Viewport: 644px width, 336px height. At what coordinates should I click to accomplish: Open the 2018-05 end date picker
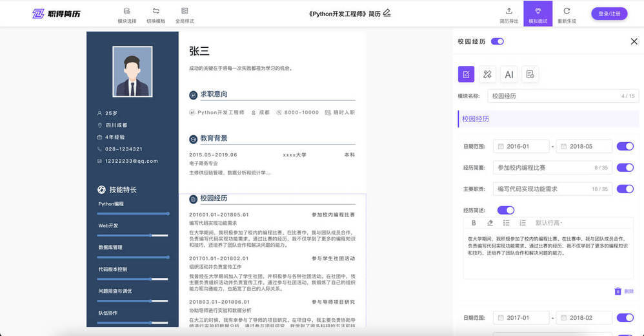[584, 147]
